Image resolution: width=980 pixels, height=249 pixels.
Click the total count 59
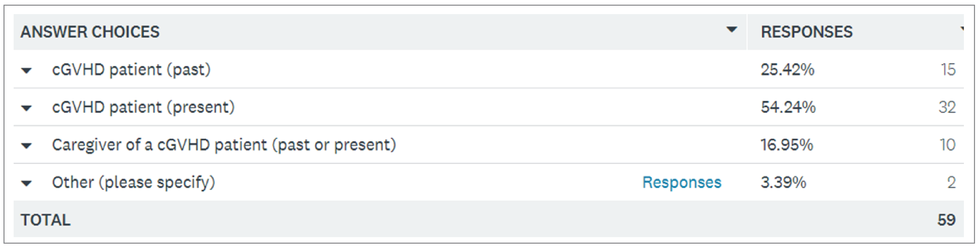pyautogui.click(x=946, y=220)
